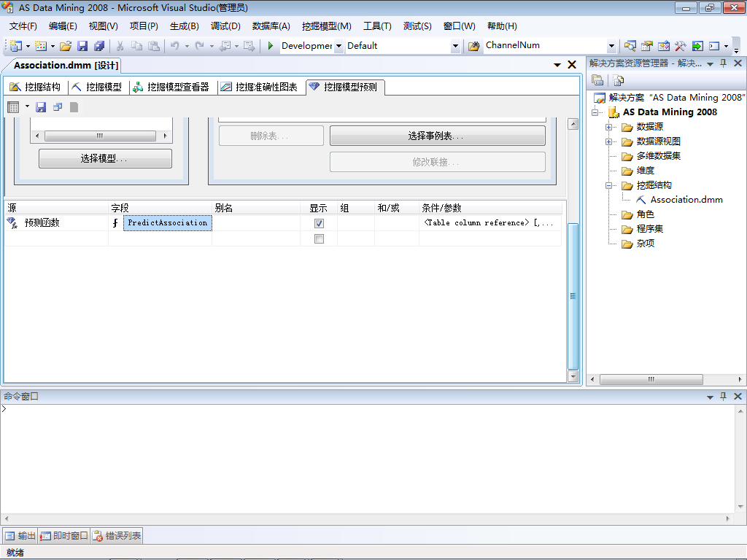Expand the 数据源 folder
747x560 pixels.
click(608, 127)
